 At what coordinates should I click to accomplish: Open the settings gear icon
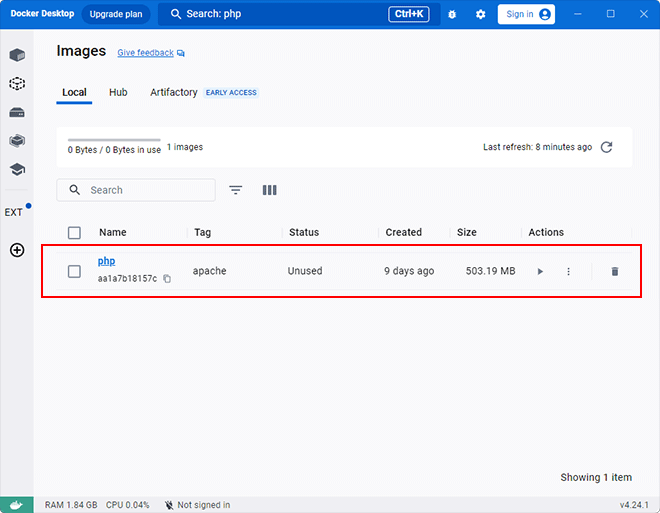tap(480, 14)
